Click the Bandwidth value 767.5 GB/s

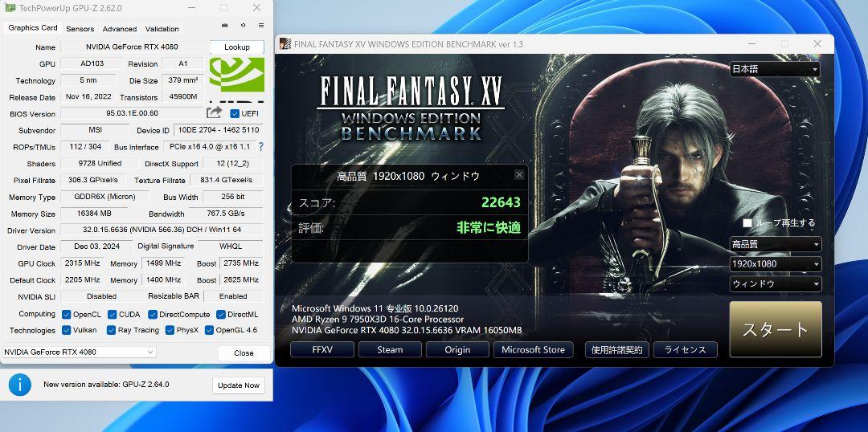(226, 213)
